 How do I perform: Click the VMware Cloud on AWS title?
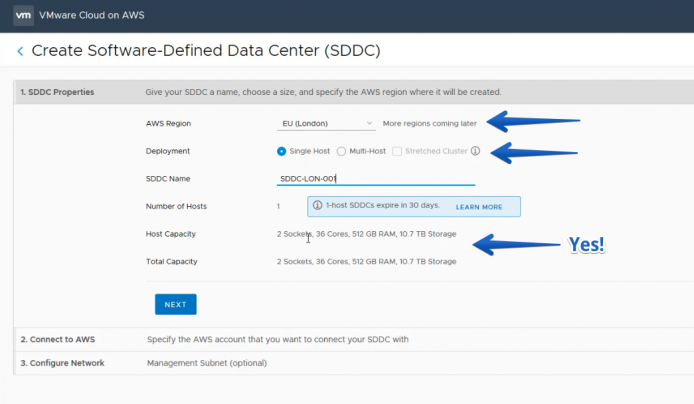(92, 15)
